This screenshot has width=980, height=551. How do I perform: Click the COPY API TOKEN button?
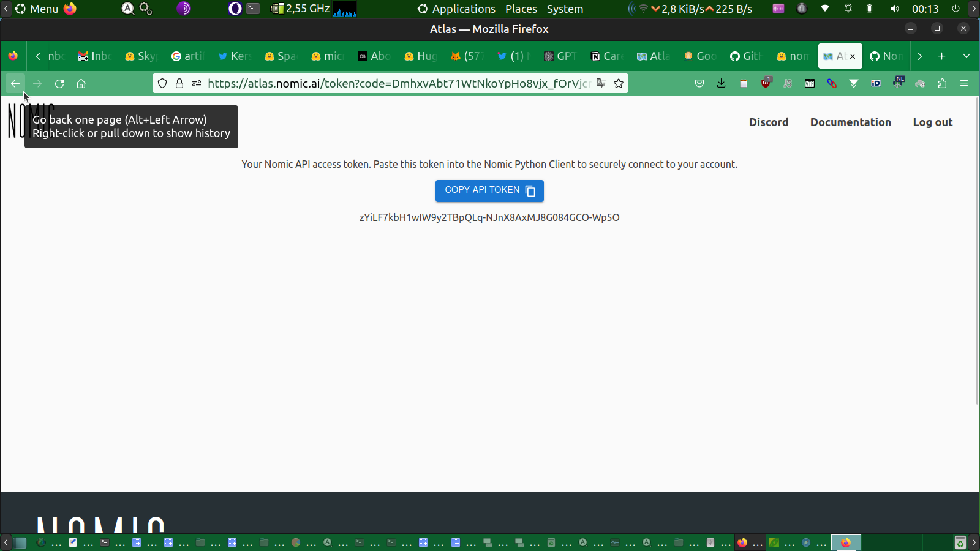coord(489,190)
